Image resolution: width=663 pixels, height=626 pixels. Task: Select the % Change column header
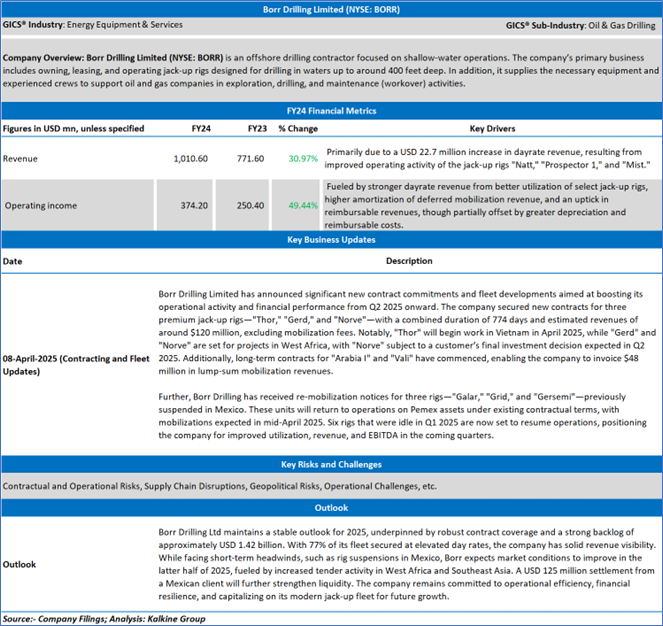(298, 129)
